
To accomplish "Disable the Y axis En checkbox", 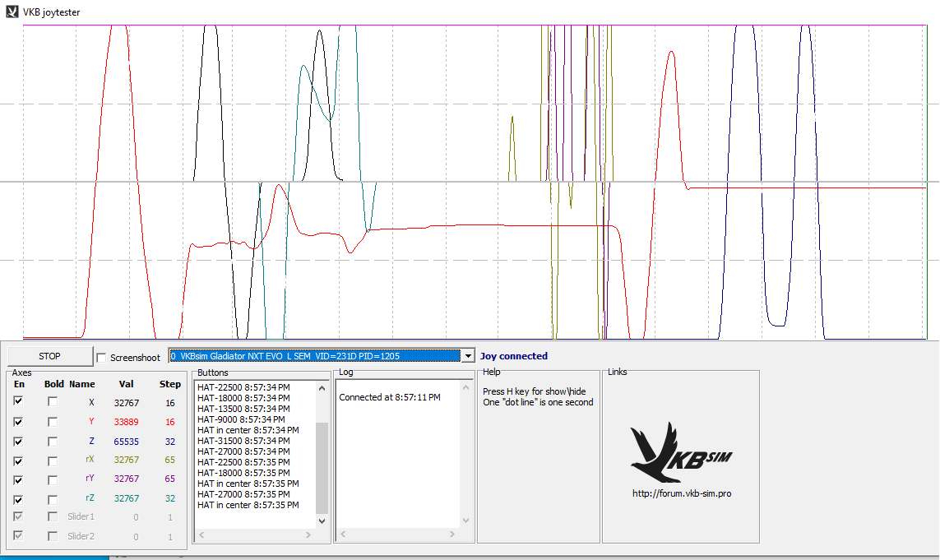I will (19, 422).
